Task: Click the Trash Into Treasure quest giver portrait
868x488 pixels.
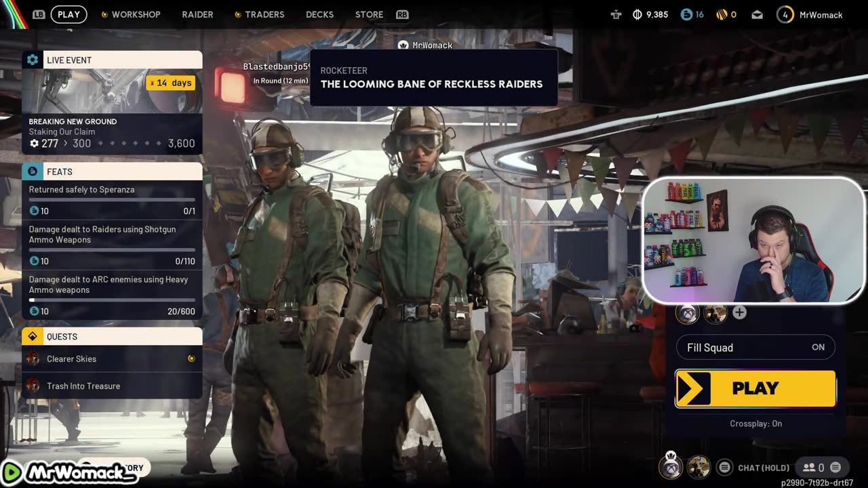Action: (33, 386)
